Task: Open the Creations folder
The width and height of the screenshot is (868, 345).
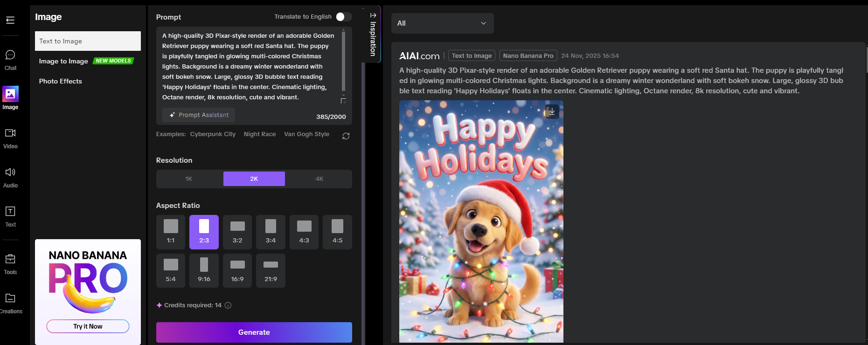Action: (x=10, y=304)
